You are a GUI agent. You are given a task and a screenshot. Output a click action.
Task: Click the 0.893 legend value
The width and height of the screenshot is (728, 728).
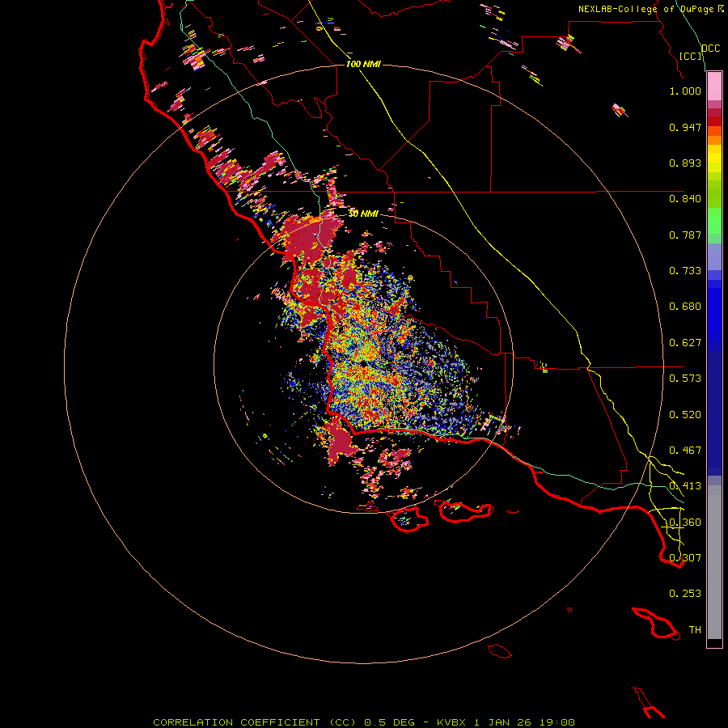[685, 163]
